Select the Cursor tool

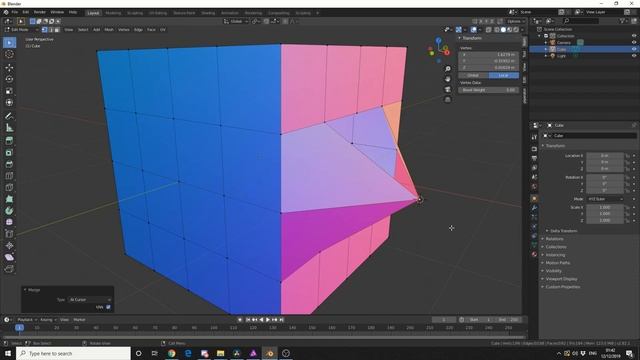[x=9, y=54]
